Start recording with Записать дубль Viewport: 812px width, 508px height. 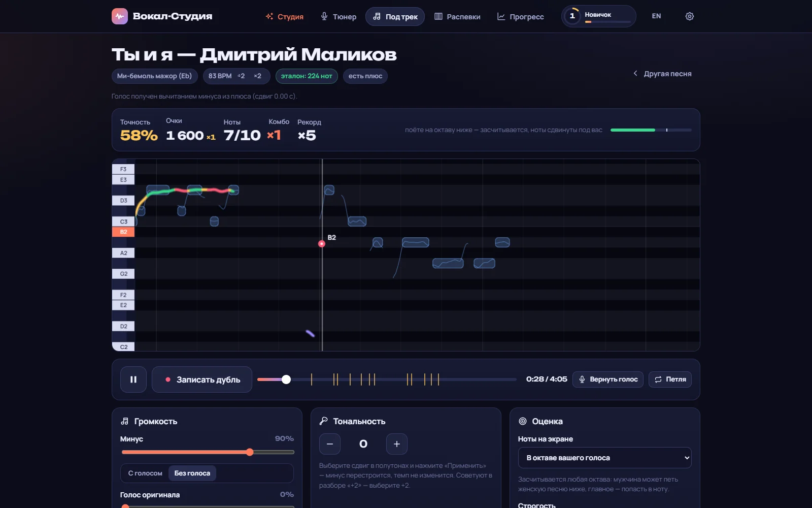coord(202,379)
